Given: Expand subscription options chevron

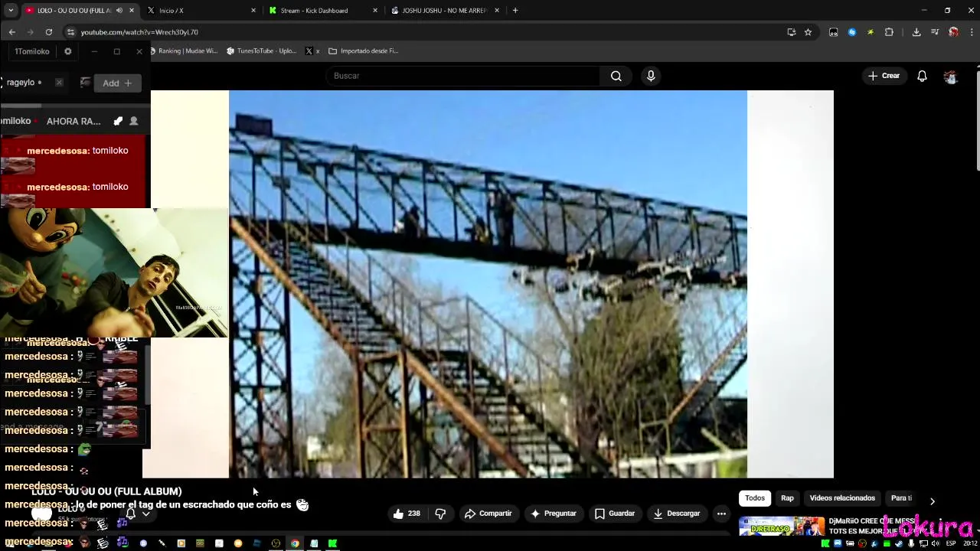Looking at the screenshot, I should [x=145, y=514].
